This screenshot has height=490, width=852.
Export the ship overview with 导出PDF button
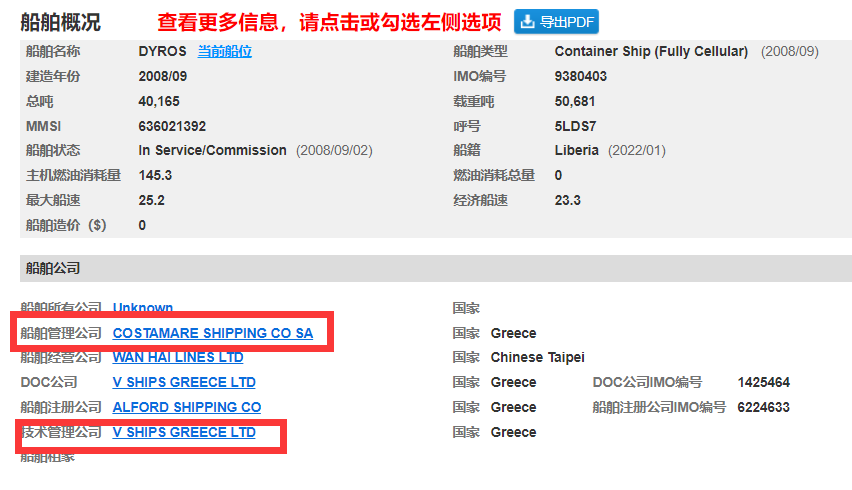556,22
